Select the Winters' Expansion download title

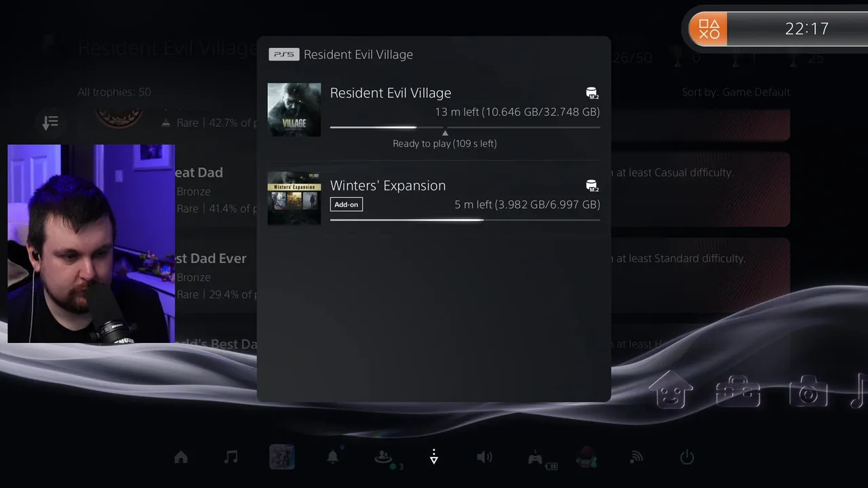click(388, 186)
